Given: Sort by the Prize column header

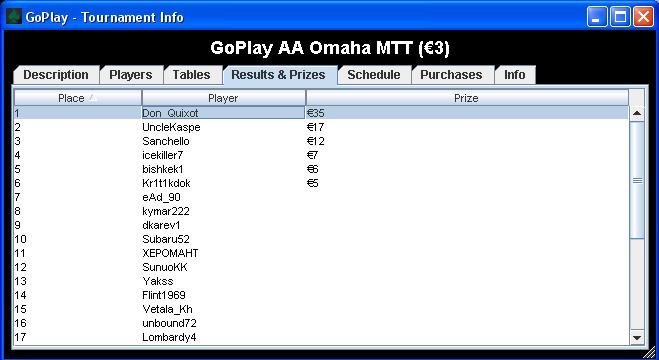Looking at the screenshot, I should point(467,98).
